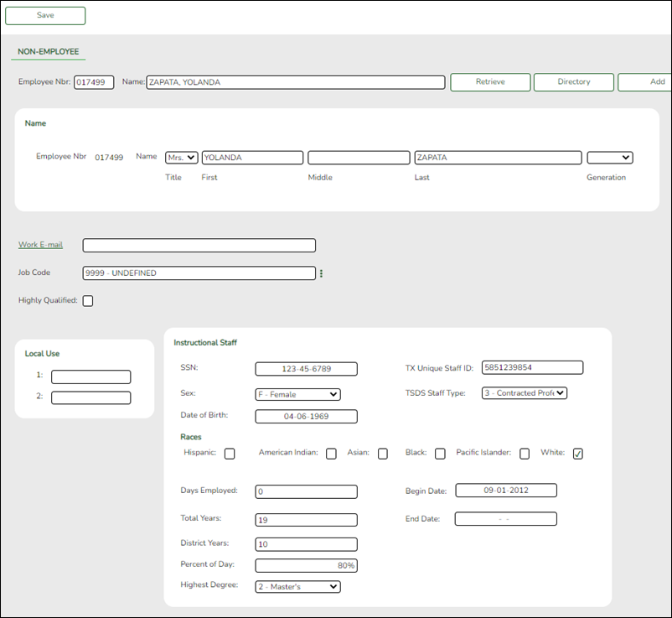Screen dimensions: 672x618
Task: Expand the TSDS Staff Type dropdown
Action: (525, 392)
